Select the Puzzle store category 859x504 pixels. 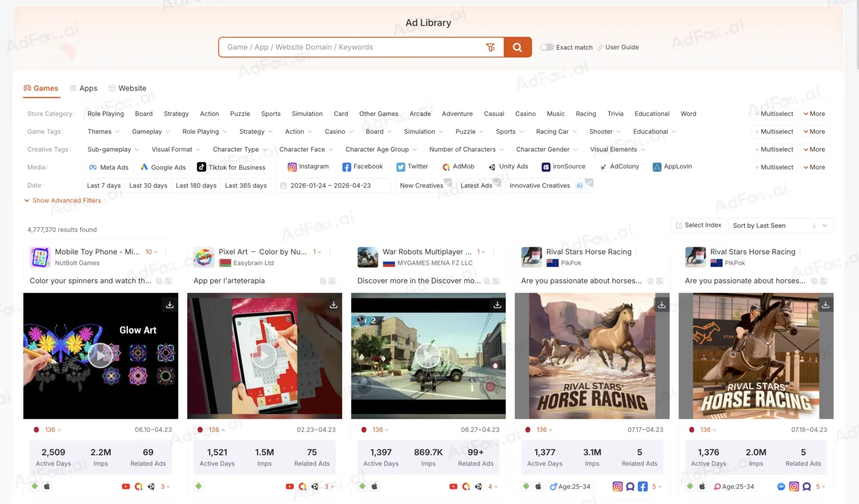[240, 113]
